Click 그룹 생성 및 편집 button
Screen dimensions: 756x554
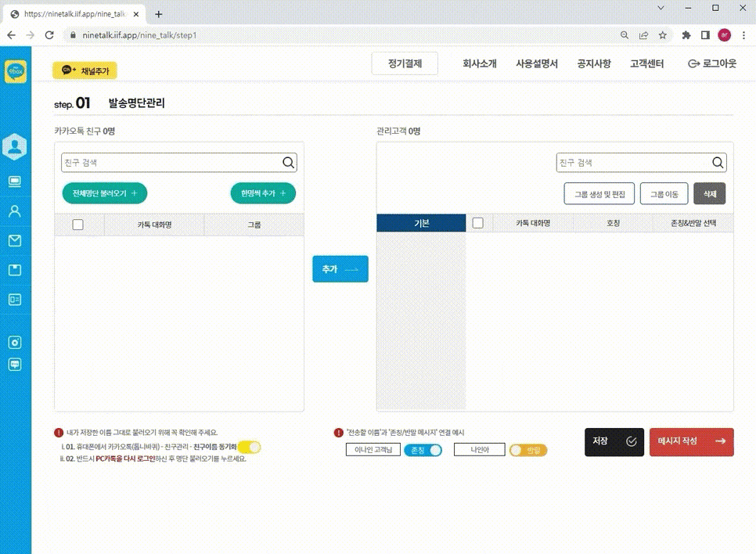pyautogui.click(x=599, y=194)
